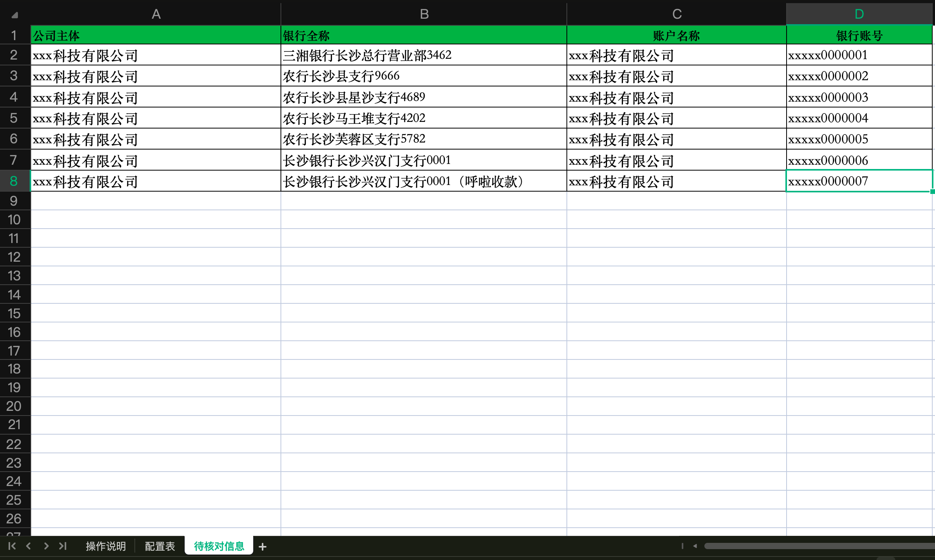935x560 pixels.
Task: Select row 8 header
Action: point(14,181)
